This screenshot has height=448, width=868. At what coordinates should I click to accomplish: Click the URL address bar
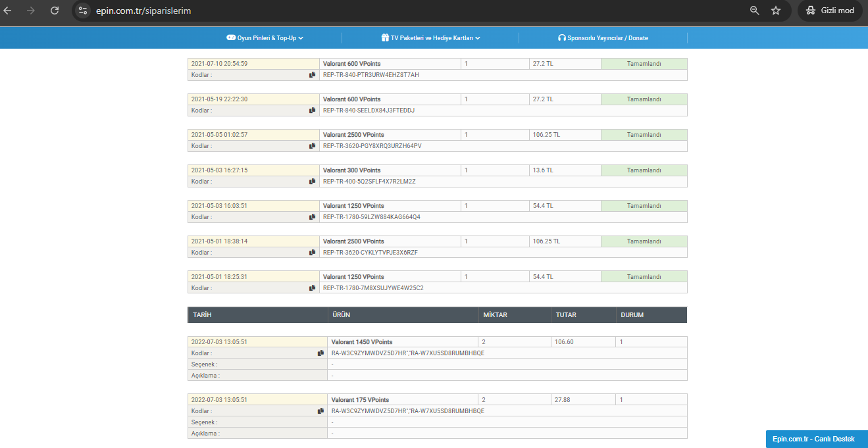421,11
